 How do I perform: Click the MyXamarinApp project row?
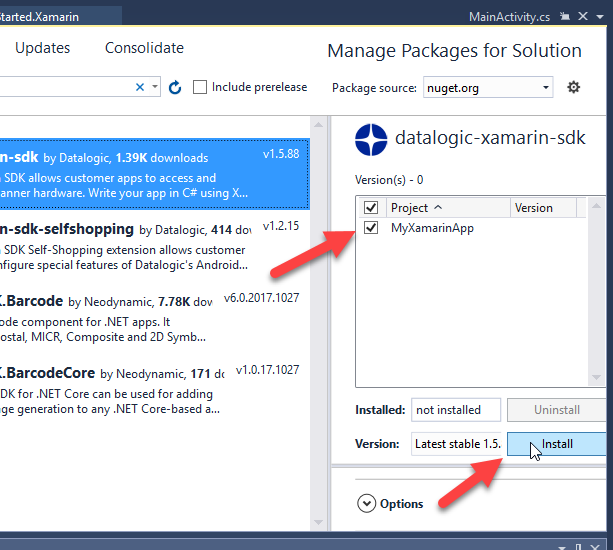tap(471, 228)
